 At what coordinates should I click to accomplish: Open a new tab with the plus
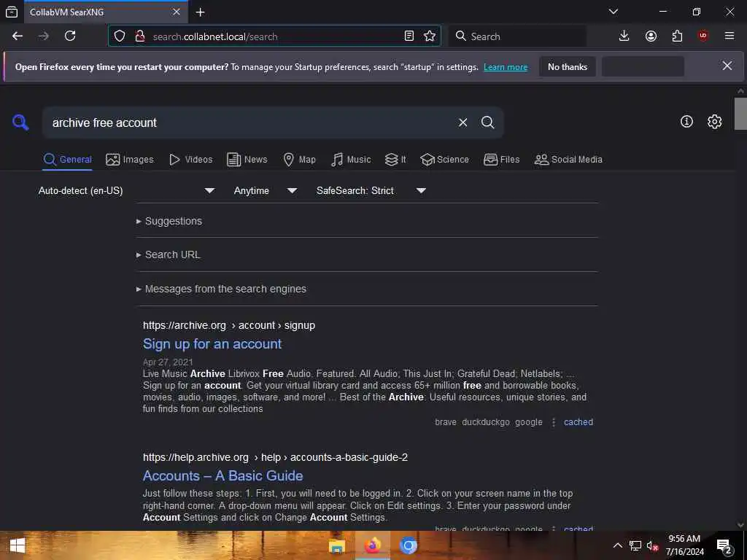click(x=201, y=12)
